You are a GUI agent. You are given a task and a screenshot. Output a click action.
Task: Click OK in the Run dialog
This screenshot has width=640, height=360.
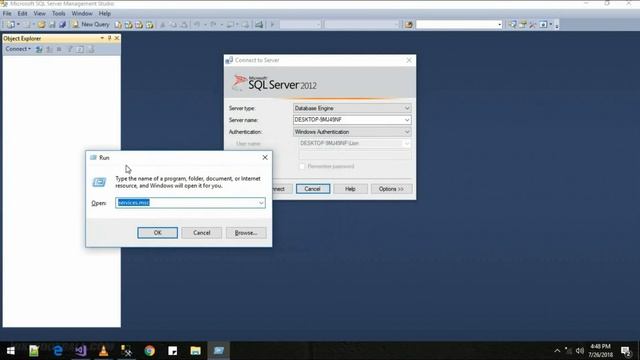pos(158,233)
